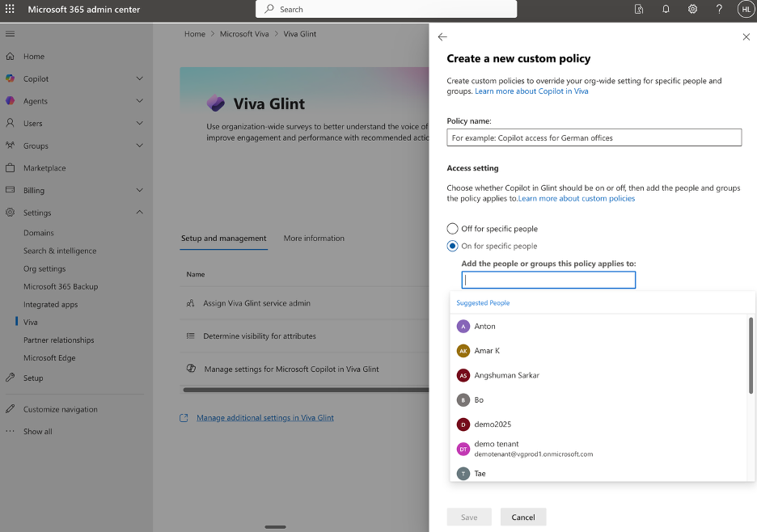Open the settings gear icon in top bar
757x532 pixels.
coord(692,9)
